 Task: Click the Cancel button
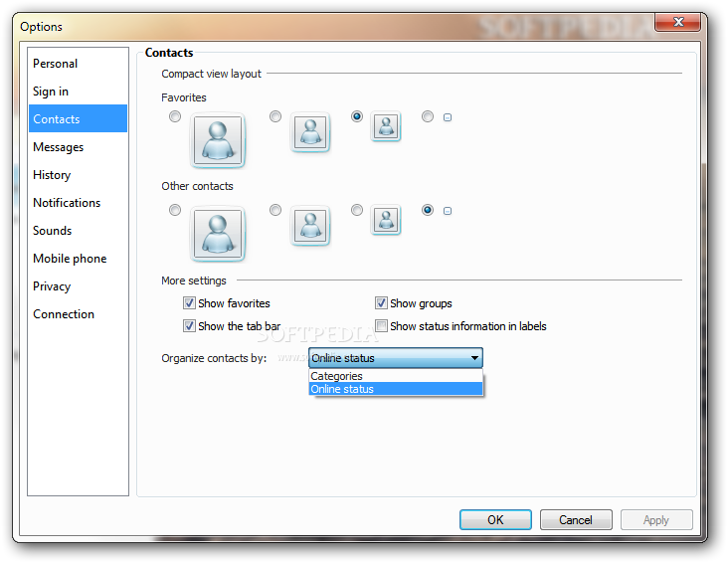pyautogui.click(x=576, y=520)
